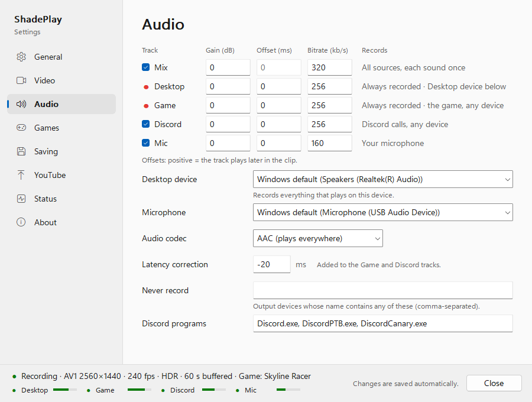Open the About page
Screen dimensions: 532x402
61,222
